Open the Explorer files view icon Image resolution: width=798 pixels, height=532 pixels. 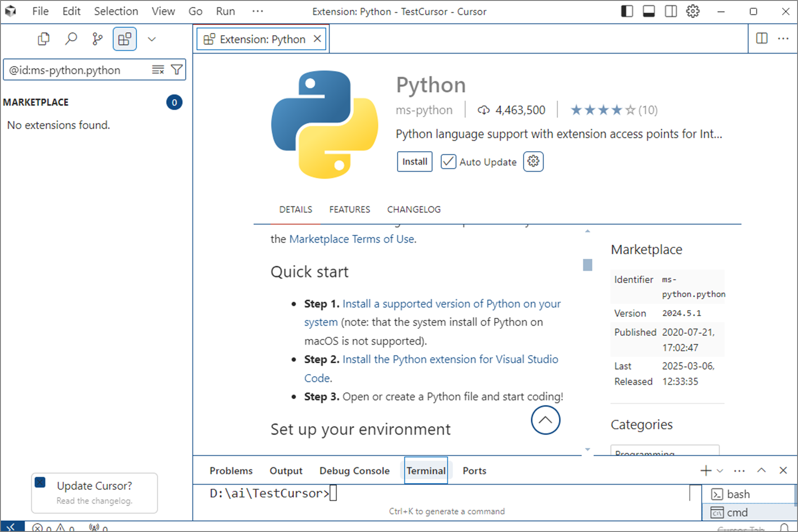pos(44,39)
